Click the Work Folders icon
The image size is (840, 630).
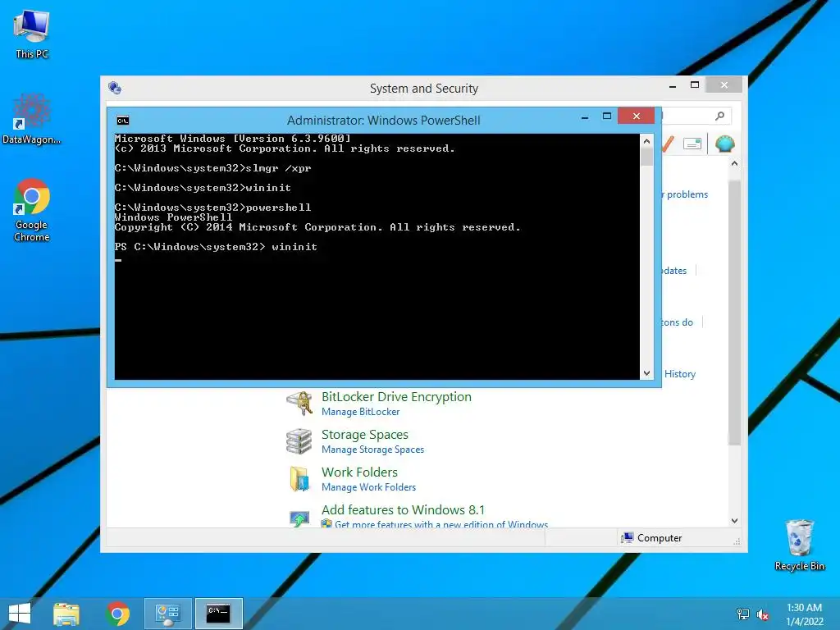(x=299, y=478)
